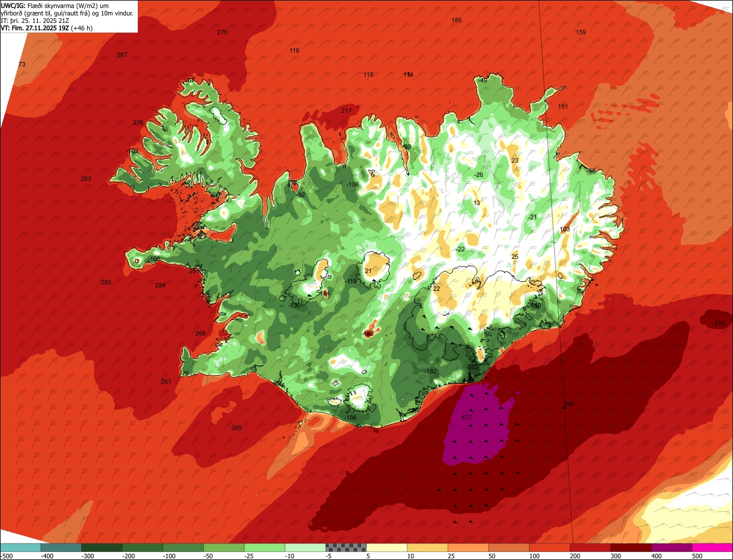
Task: Click the legend label "-500"
Action: tap(6, 556)
